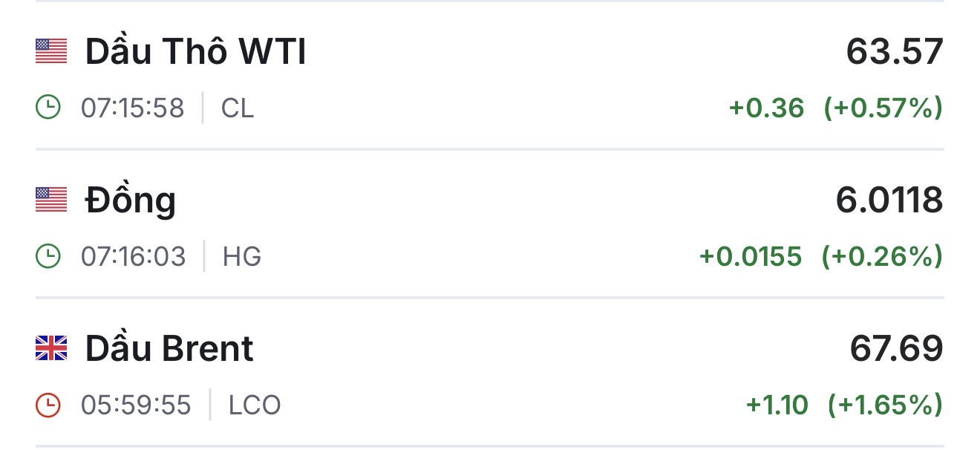
Task: Click the 07:15:58 update time
Action: click(132, 108)
